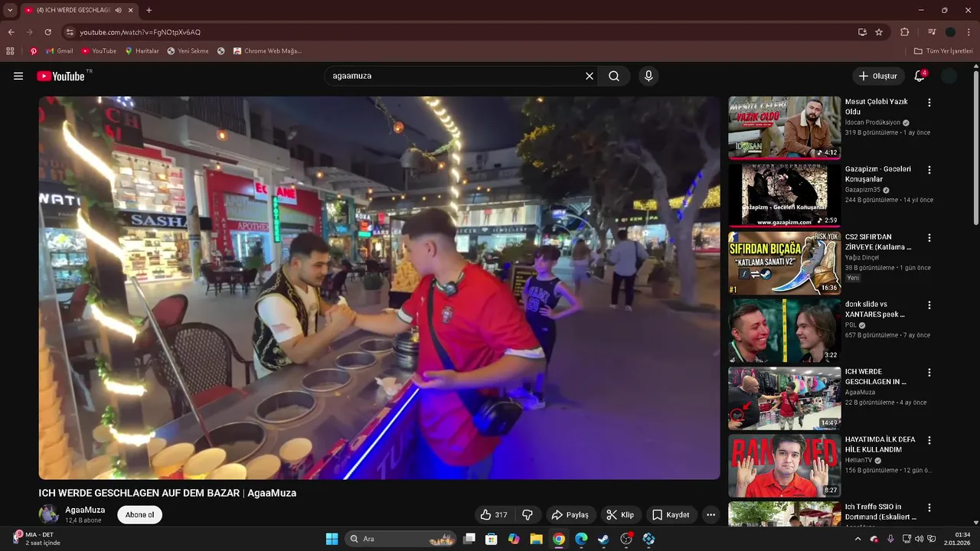Image resolution: width=980 pixels, height=551 pixels.
Task: Open the account avatar menu
Action: pyautogui.click(x=949, y=76)
